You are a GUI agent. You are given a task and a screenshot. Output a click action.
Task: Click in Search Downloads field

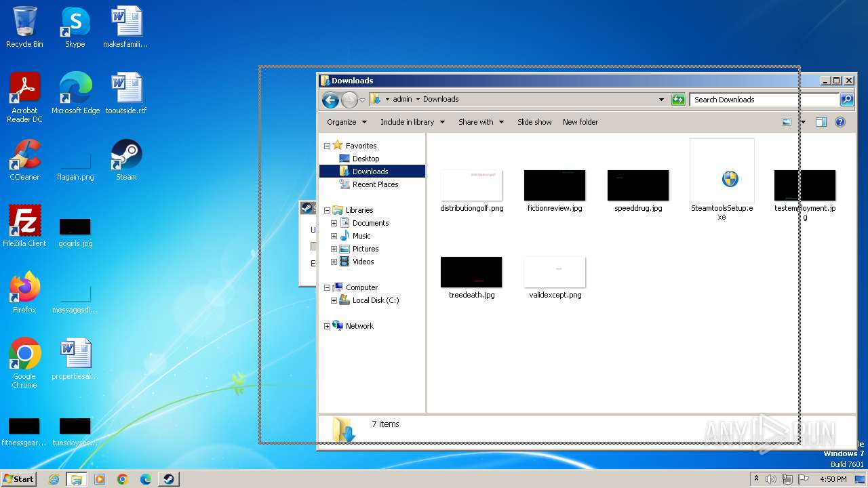point(765,100)
